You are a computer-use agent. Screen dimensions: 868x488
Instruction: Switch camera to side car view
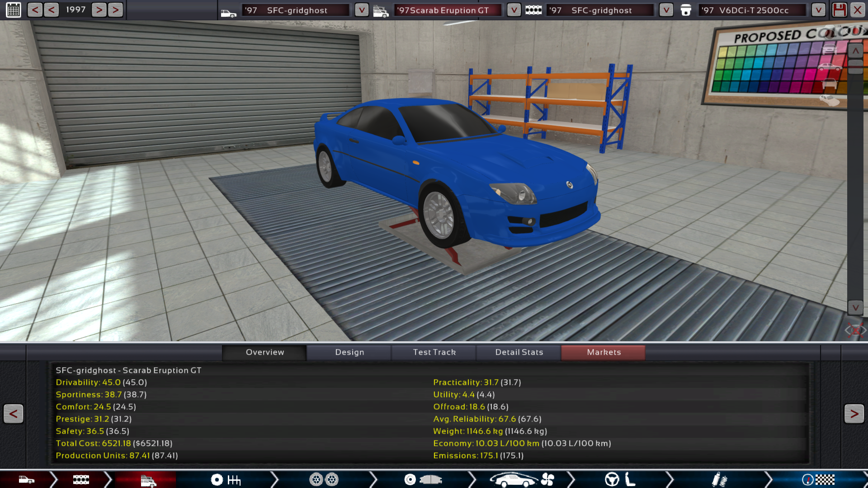[830, 67]
